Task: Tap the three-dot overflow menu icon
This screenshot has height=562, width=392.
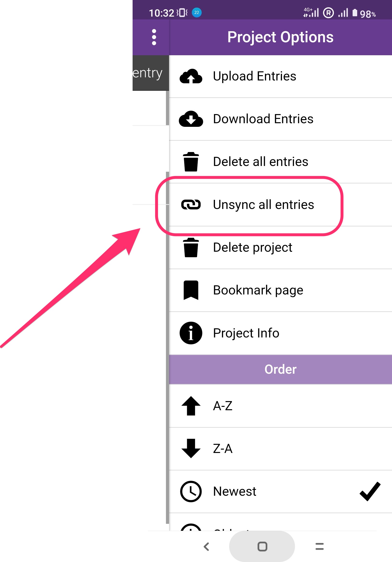Action: pyautogui.click(x=154, y=37)
